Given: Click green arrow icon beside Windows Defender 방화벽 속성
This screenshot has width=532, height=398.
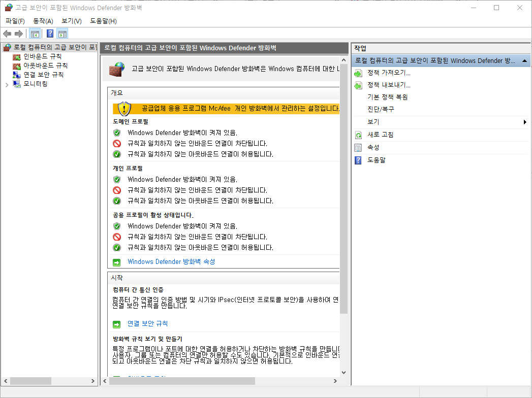Looking at the screenshot, I should click(117, 262).
